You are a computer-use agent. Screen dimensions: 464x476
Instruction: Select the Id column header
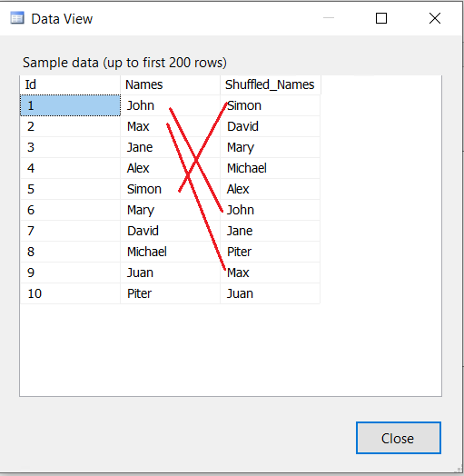pos(70,84)
